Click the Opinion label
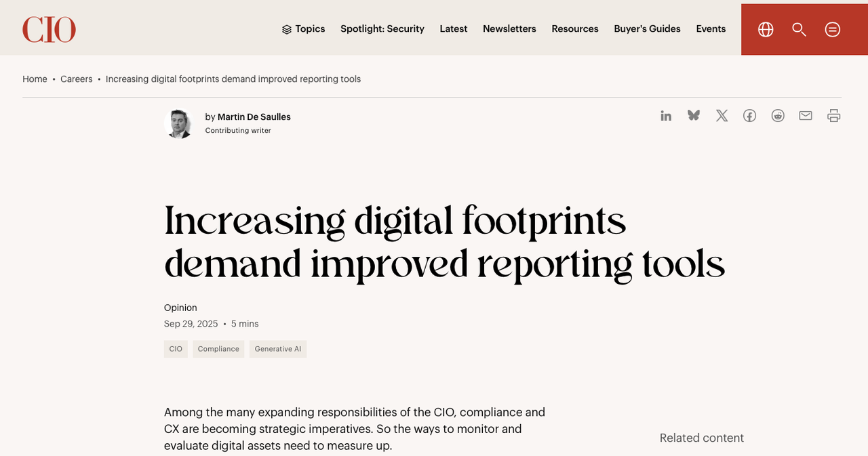Image resolution: width=868 pixels, height=456 pixels. coord(180,308)
